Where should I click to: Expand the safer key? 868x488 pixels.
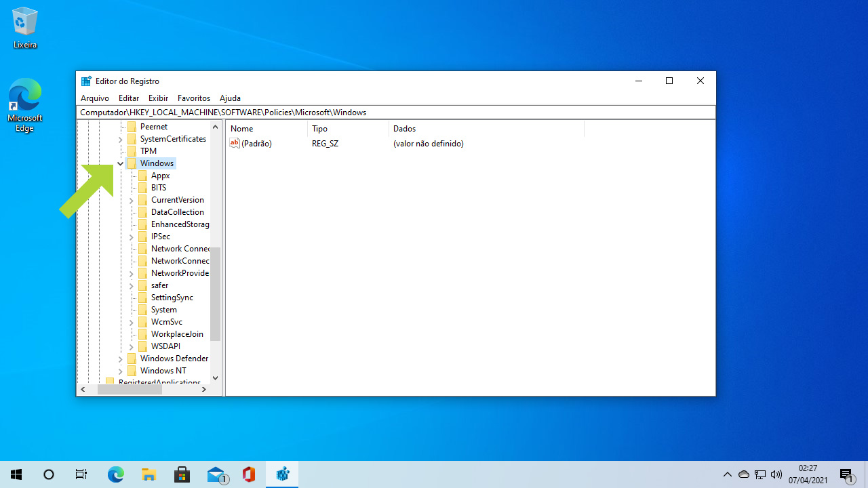pos(132,285)
